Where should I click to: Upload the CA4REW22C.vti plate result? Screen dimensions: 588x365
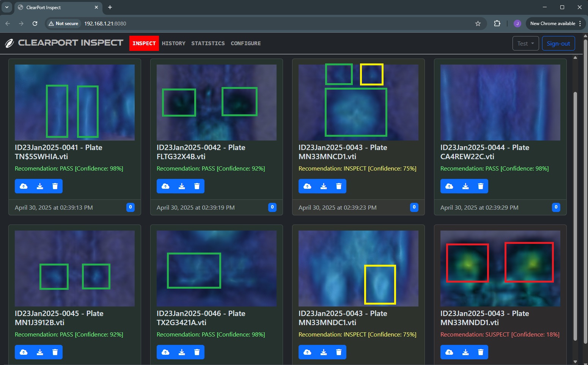pyautogui.click(x=449, y=186)
